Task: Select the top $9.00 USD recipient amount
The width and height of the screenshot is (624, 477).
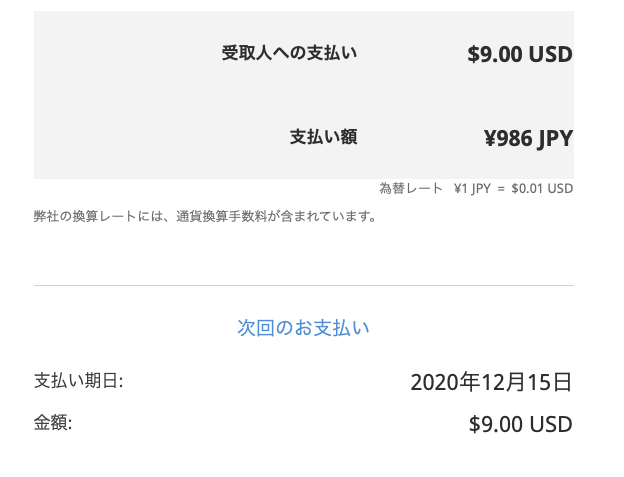Action: [x=519, y=54]
